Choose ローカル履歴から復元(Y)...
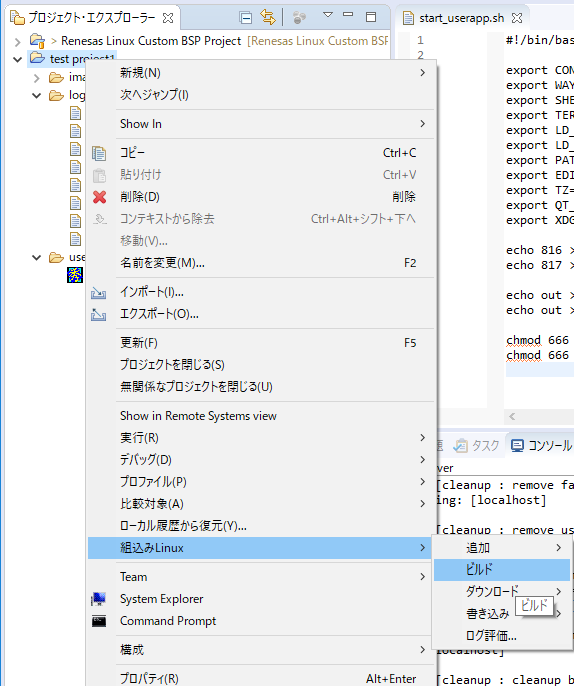This screenshot has height=686, width=574. click(262, 525)
